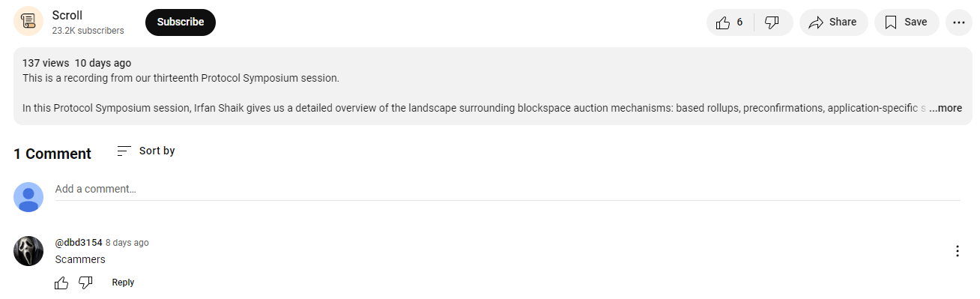The height and width of the screenshot is (299, 980).
Task: Open video more actions three-dot menu
Action: (x=958, y=22)
